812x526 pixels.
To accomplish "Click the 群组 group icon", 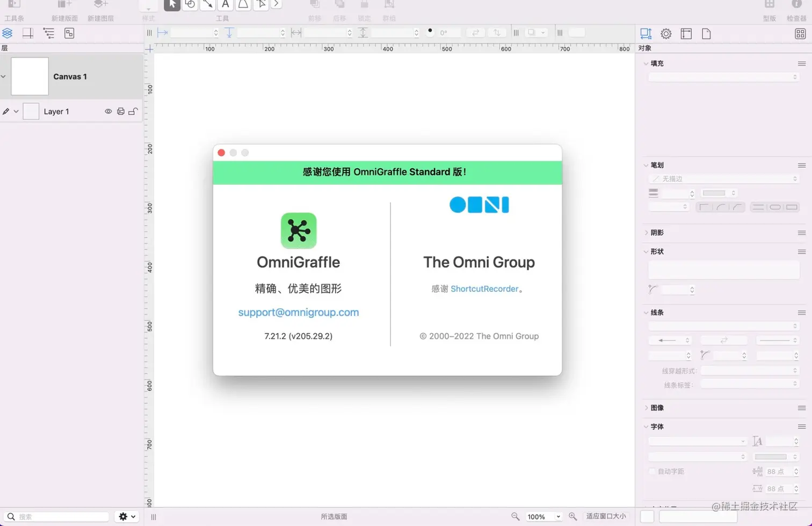I will click(x=389, y=4).
